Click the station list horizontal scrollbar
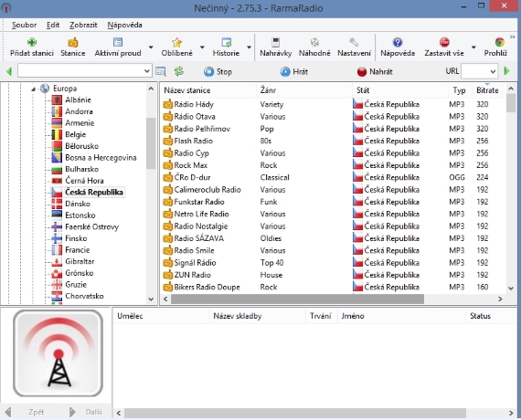 tap(297, 299)
